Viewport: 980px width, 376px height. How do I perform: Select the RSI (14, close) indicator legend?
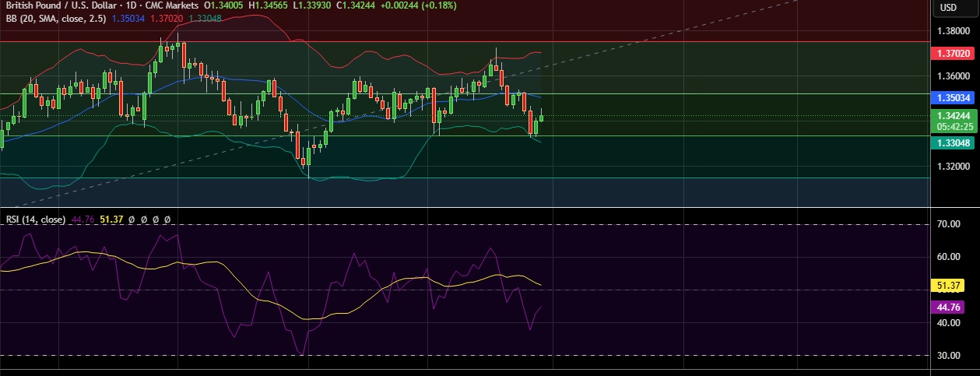[35, 220]
